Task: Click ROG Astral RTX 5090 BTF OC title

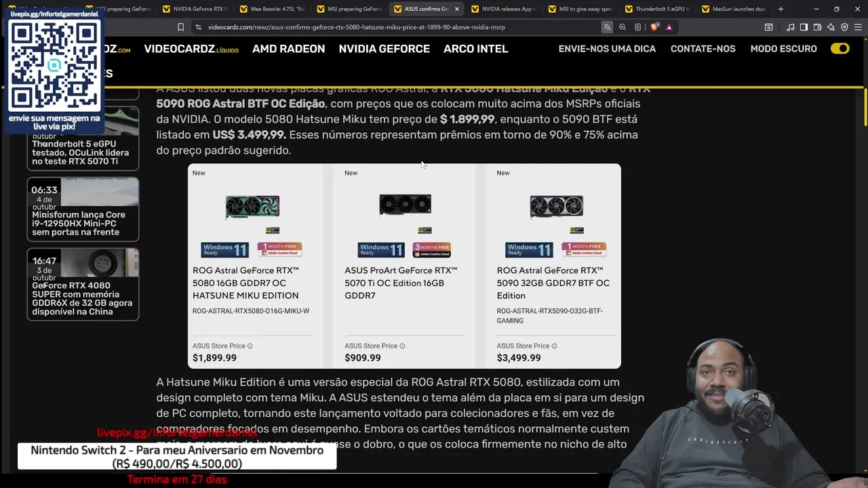Action: [553, 283]
